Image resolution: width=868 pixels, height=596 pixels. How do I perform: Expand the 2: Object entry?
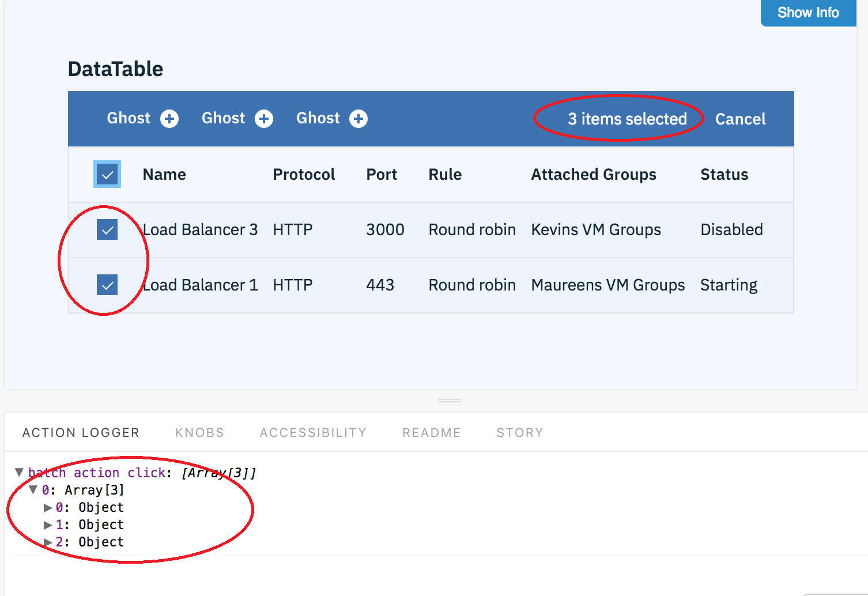(47, 542)
